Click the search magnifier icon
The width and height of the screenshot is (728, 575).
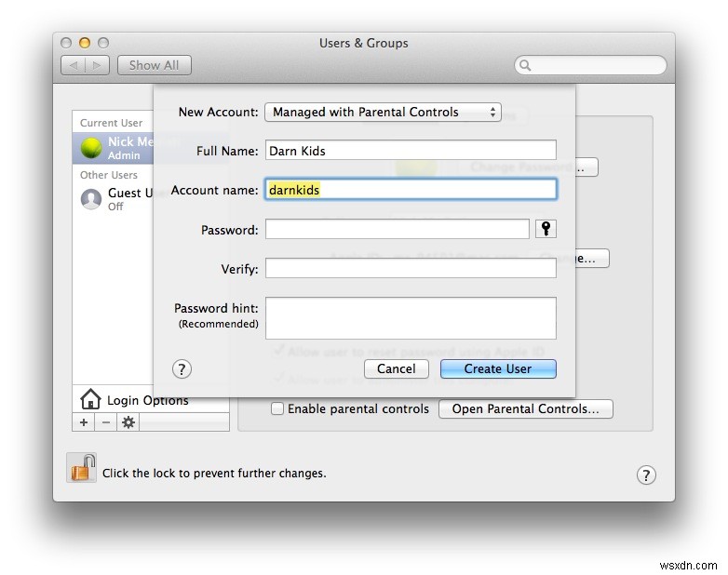(525, 65)
